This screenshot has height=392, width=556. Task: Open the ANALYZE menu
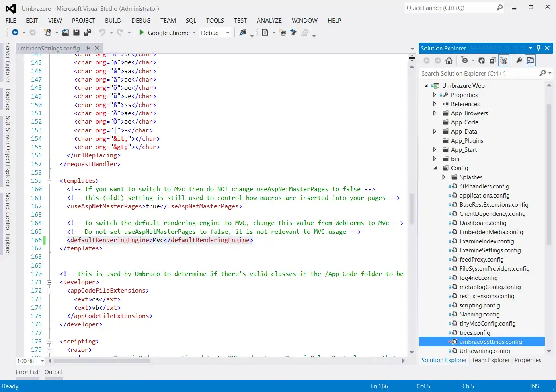269,21
